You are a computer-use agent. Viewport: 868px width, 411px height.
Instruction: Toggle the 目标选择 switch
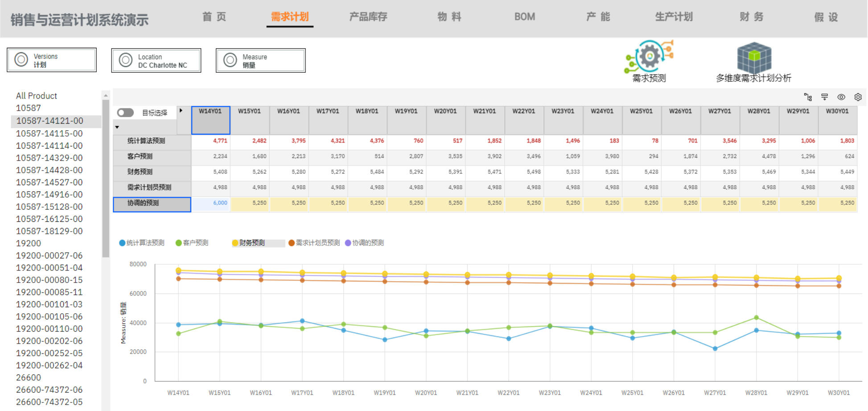coord(125,113)
